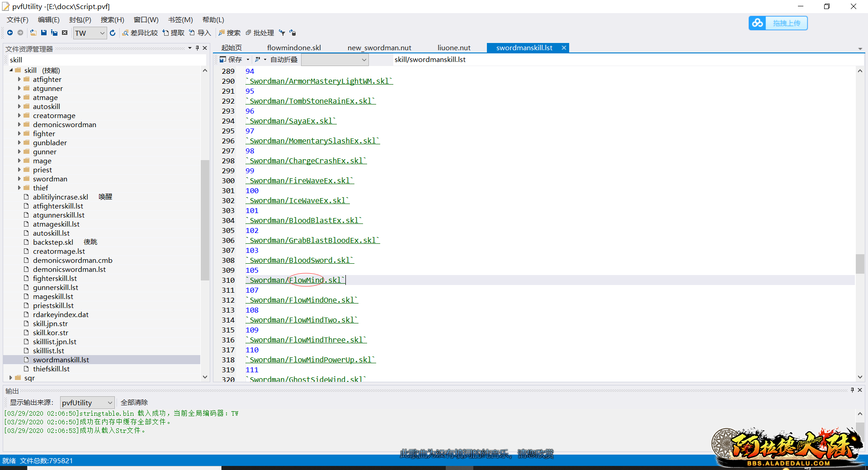Image resolution: width=868 pixels, height=470 pixels.
Task: Click the blue back navigation arrow
Action: point(9,33)
